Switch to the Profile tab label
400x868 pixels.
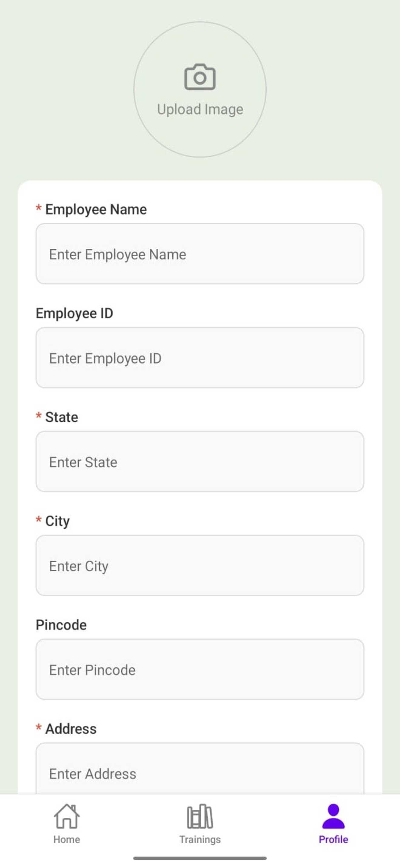pyautogui.click(x=333, y=839)
